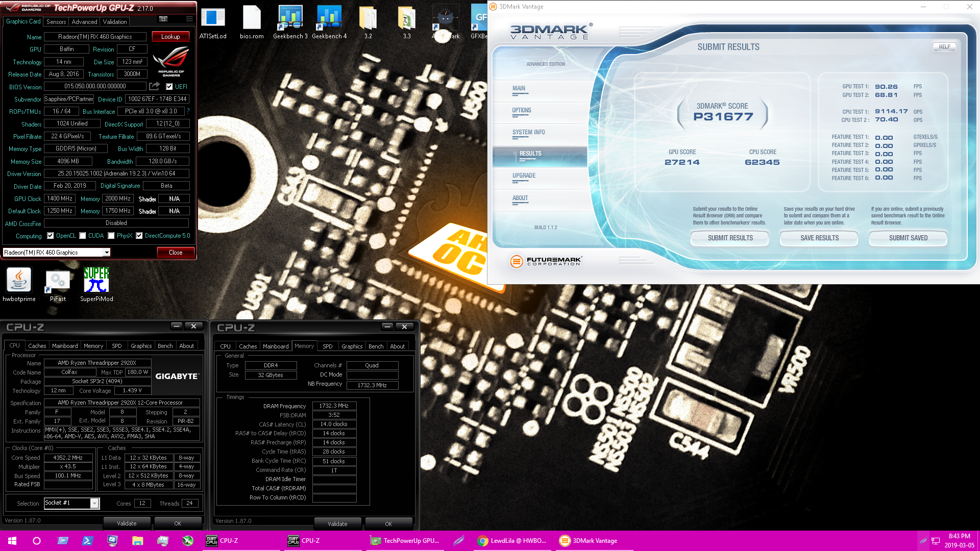The image size is (980, 551).
Task: Click the BIOS Version field
Action: (x=95, y=86)
